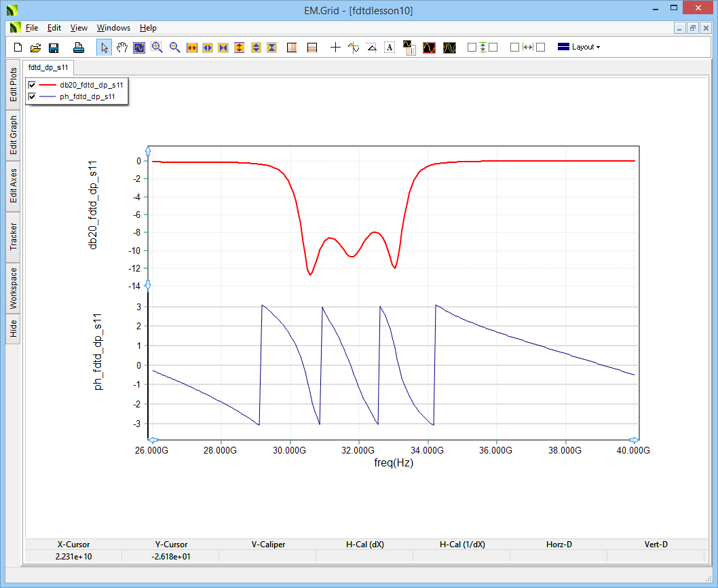Image resolution: width=718 pixels, height=588 pixels.
Task: Select the fdtd_dp_s11 tab
Action: tap(48, 67)
